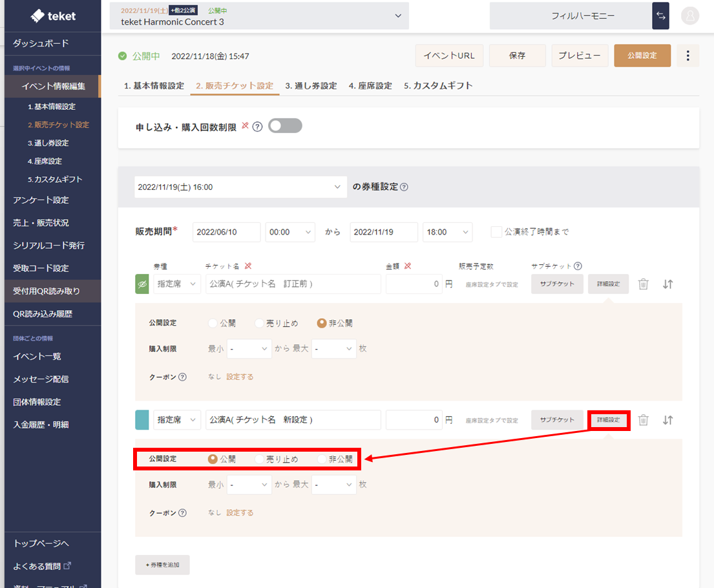The height and width of the screenshot is (588, 714).
Task: Select 非公開 radio for the 訂正前 ticket
Action: 322,323
